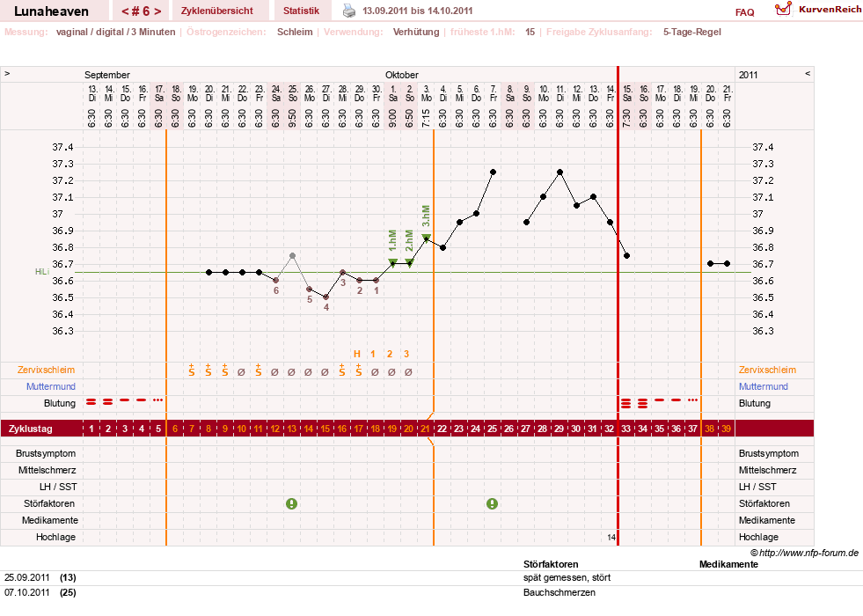Click the cervical mucus S+ symbol on day 7

[192, 370]
